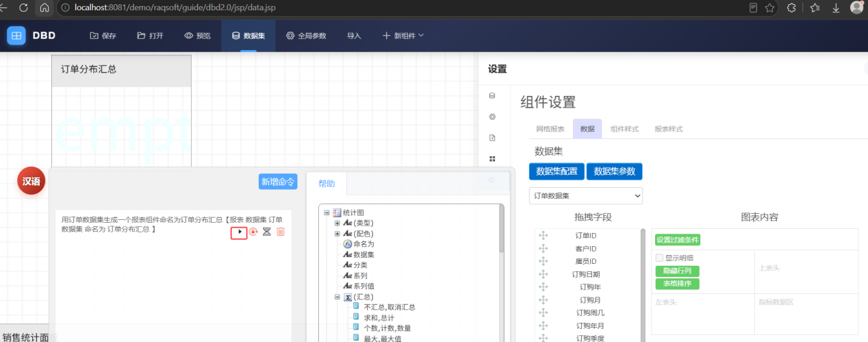This screenshot has width=868, height=342.
Task: Click the 表格排序 button
Action: (x=677, y=284)
